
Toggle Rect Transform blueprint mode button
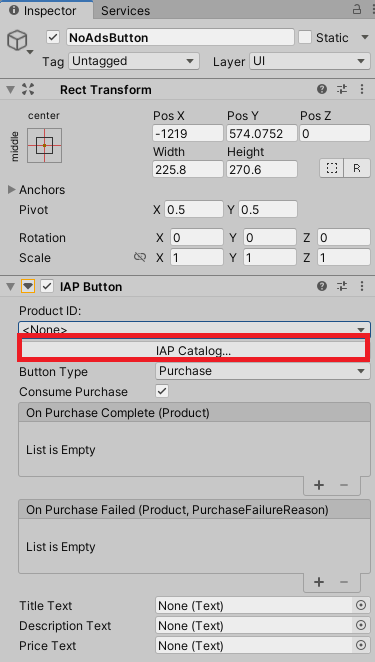pos(332,168)
